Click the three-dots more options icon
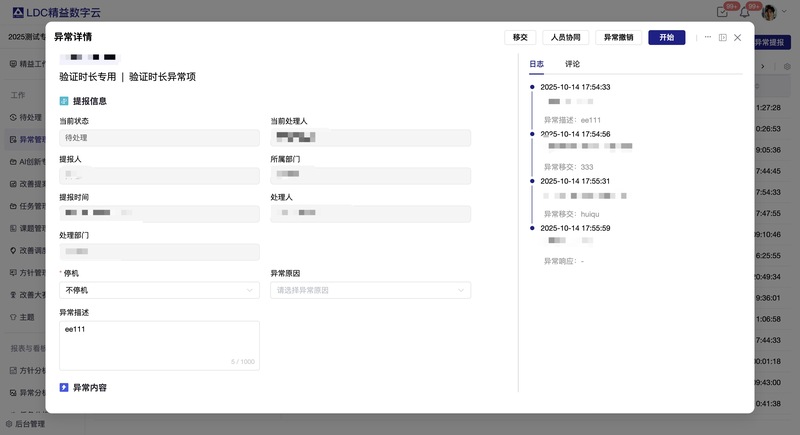The height and width of the screenshot is (435, 800). tap(708, 37)
